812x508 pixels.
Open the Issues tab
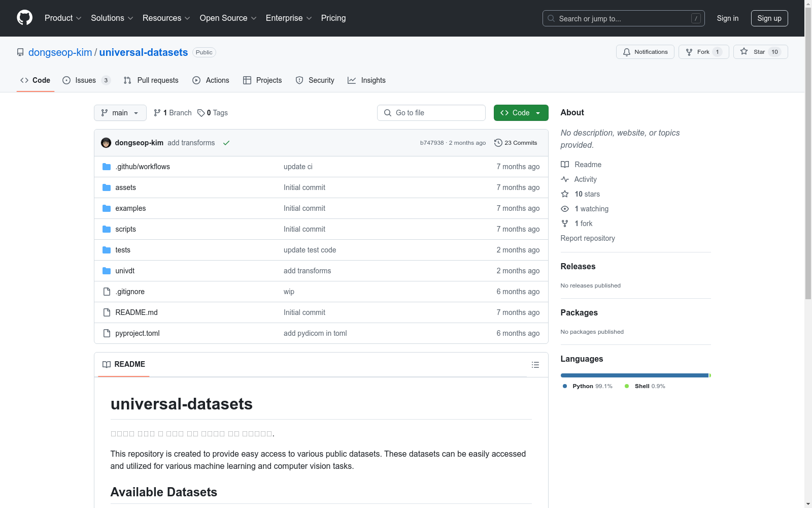[x=86, y=80]
